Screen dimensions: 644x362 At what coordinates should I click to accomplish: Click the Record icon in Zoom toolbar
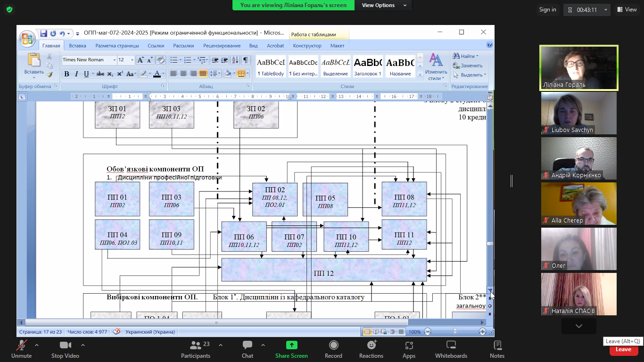pyautogui.click(x=333, y=349)
